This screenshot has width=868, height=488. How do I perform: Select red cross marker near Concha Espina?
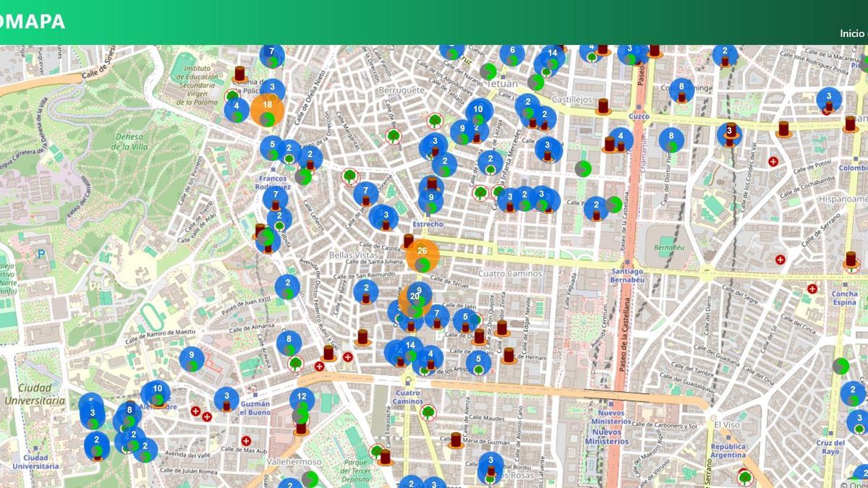coord(812,288)
